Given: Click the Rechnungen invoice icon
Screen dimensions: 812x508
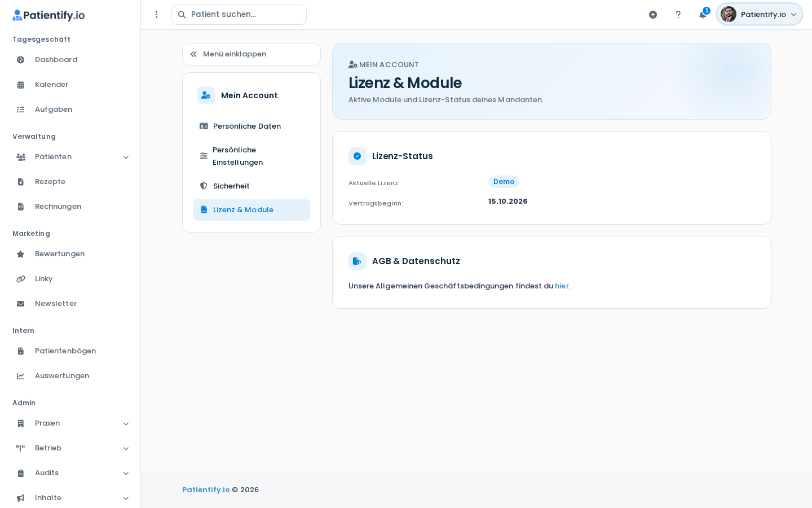Looking at the screenshot, I should (x=21, y=207).
